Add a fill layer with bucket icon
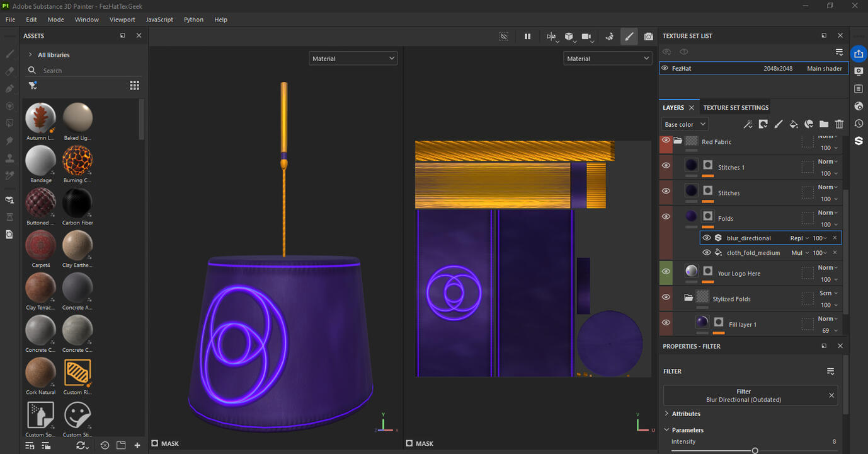868x454 pixels. click(x=793, y=124)
